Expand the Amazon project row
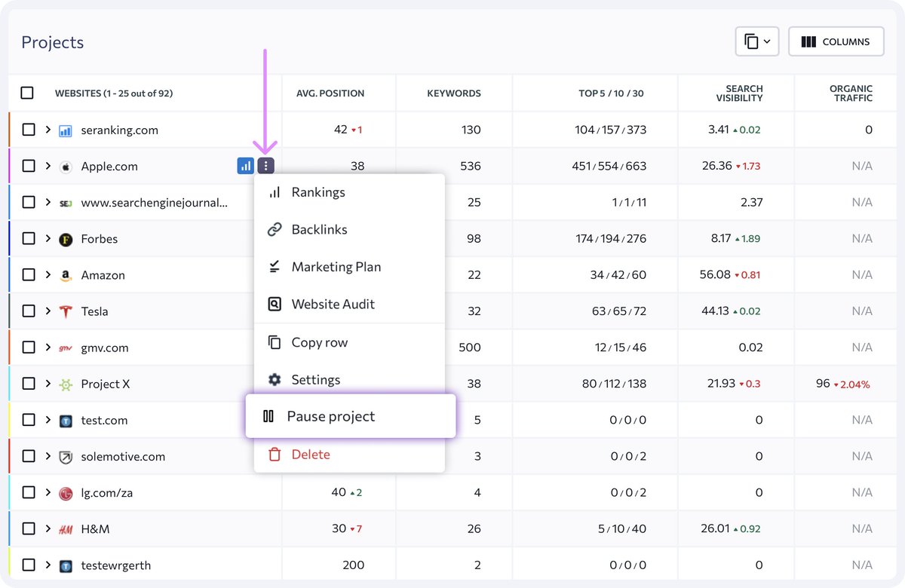The width and height of the screenshot is (905, 588). click(48, 274)
